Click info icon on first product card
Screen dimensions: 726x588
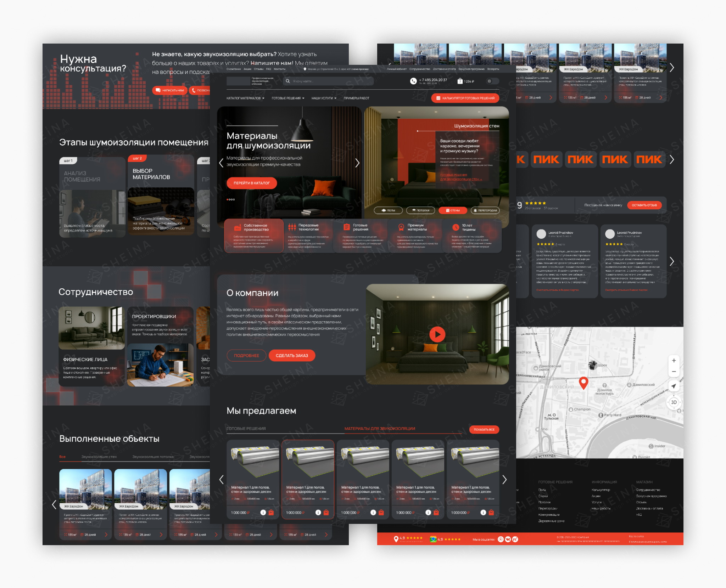pos(263,512)
